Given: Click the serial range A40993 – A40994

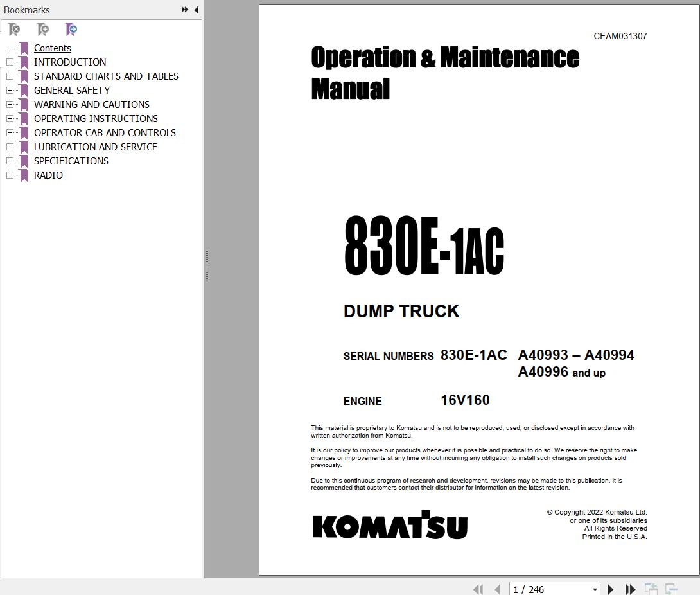Looking at the screenshot, I should point(576,355).
